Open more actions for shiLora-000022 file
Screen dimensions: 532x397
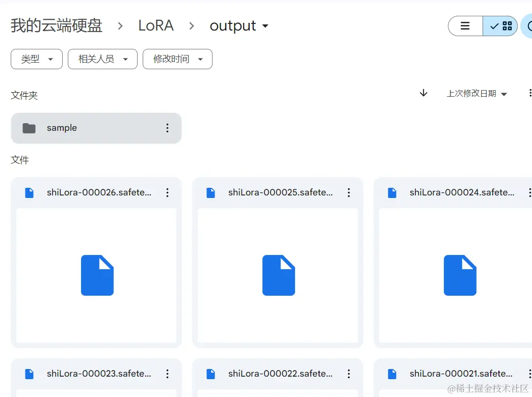(349, 374)
